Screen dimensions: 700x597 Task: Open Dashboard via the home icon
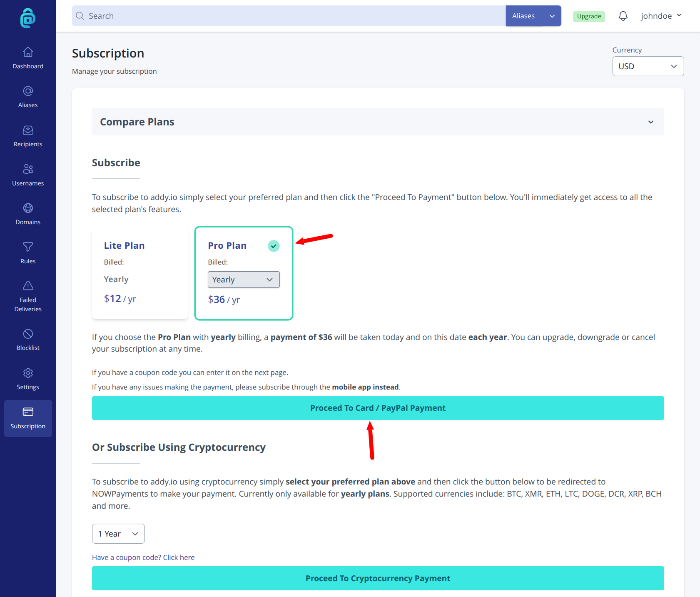click(x=28, y=52)
